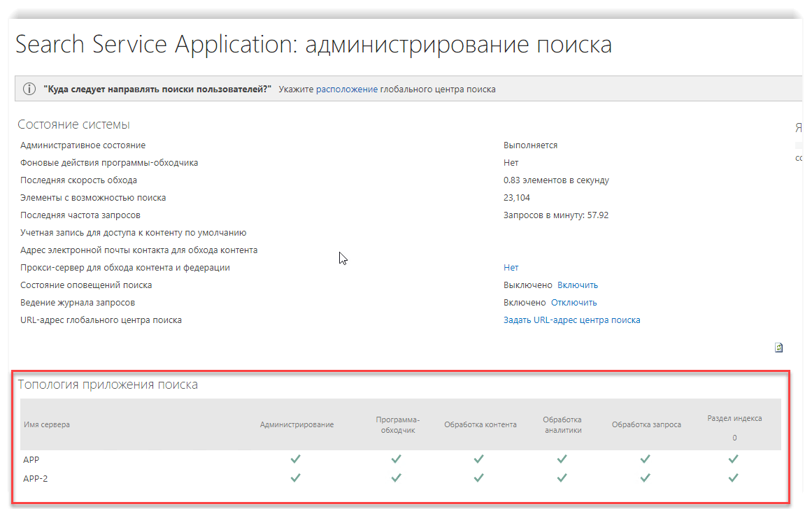The height and width of the screenshot is (509, 812).
Task: Click the Администрирование column header
Action: tap(297, 424)
